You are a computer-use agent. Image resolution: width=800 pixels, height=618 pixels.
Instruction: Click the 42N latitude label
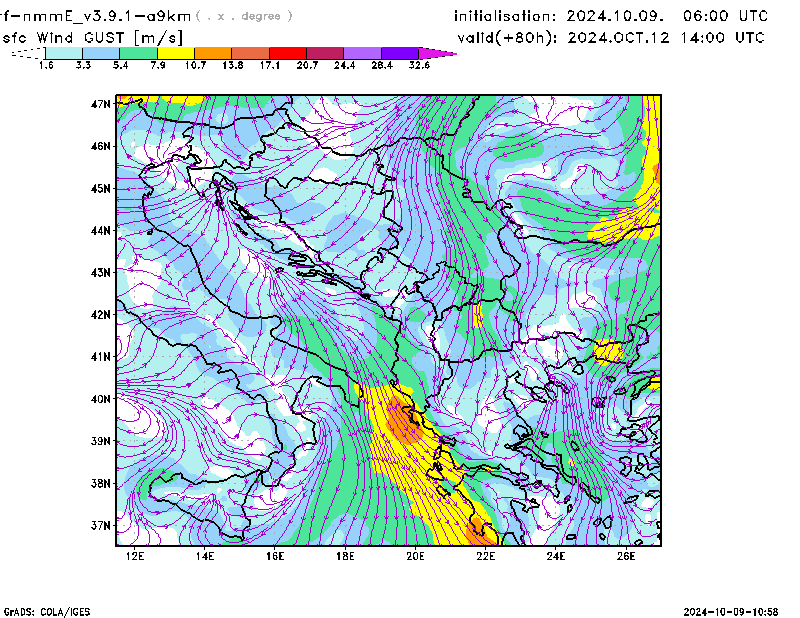(x=101, y=315)
